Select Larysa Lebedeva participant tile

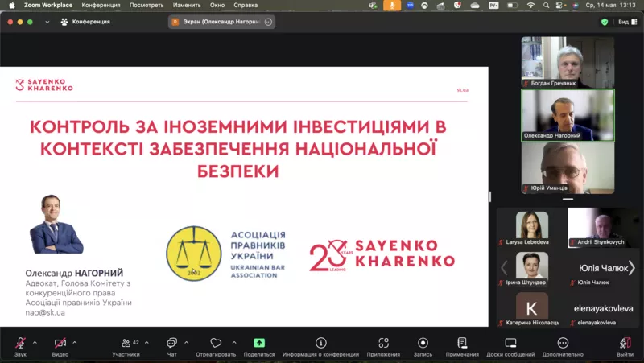[532, 228]
